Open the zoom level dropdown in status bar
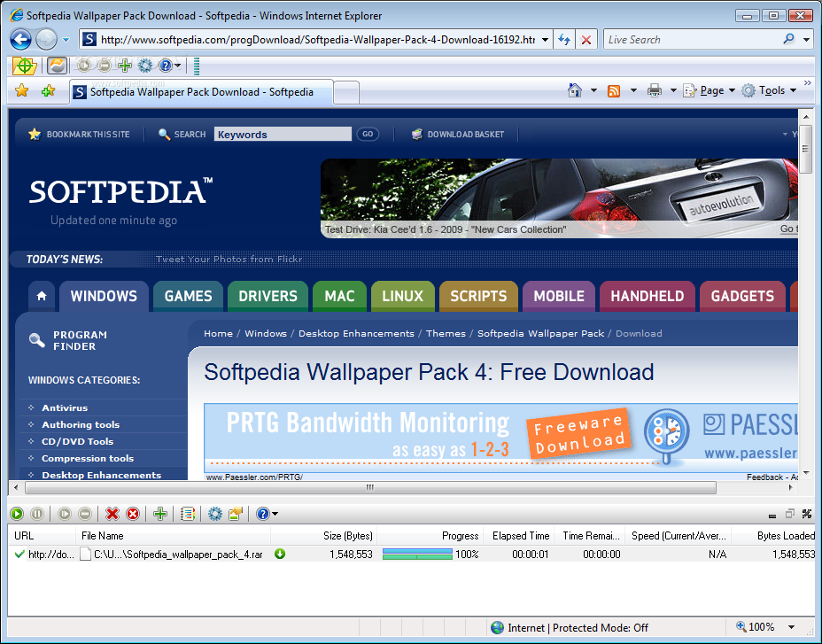 tap(792, 627)
